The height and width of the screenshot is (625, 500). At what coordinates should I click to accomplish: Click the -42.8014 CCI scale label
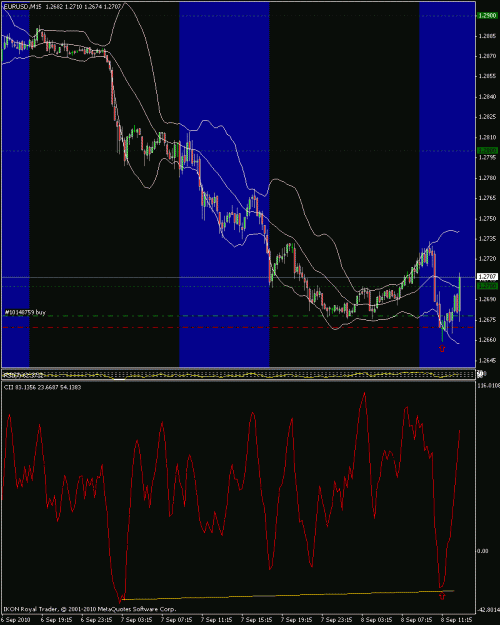488,610
